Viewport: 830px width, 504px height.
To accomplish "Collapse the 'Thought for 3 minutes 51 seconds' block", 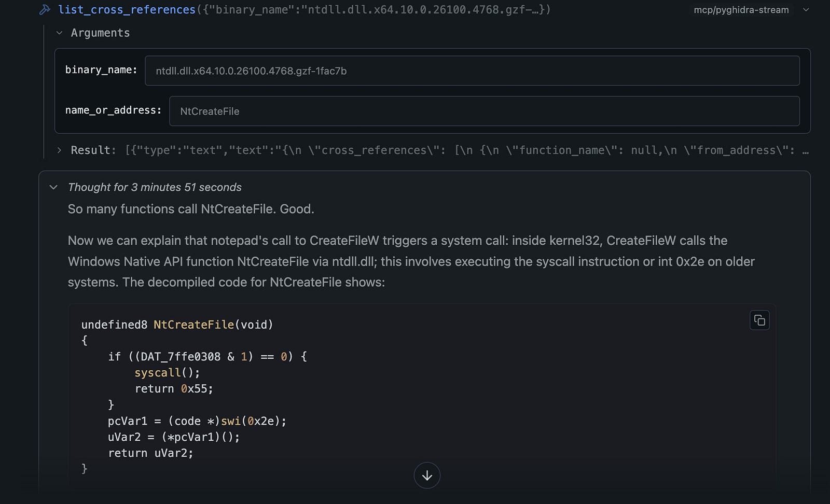I will (53, 187).
